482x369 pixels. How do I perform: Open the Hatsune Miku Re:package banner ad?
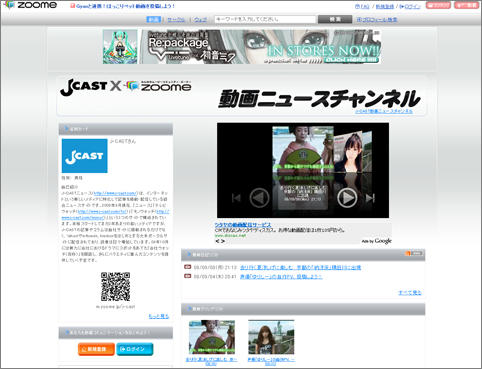tap(242, 47)
